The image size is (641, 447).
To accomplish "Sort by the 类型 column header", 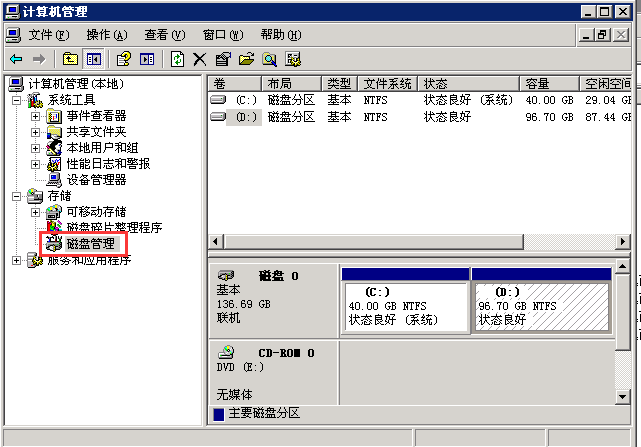I will tap(339, 84).
